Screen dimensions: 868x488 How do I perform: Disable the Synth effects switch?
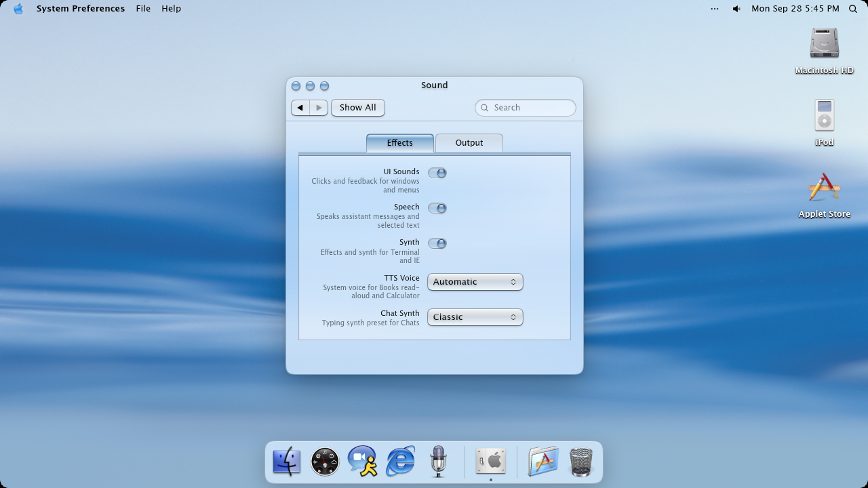pyautogui.click(x=437, y=243)
